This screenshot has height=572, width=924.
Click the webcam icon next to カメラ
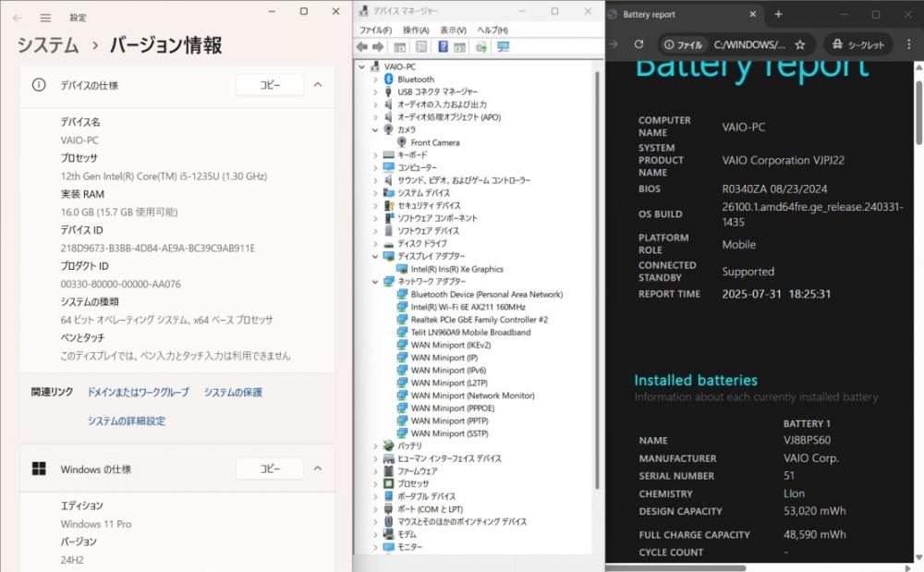[388, 129]
